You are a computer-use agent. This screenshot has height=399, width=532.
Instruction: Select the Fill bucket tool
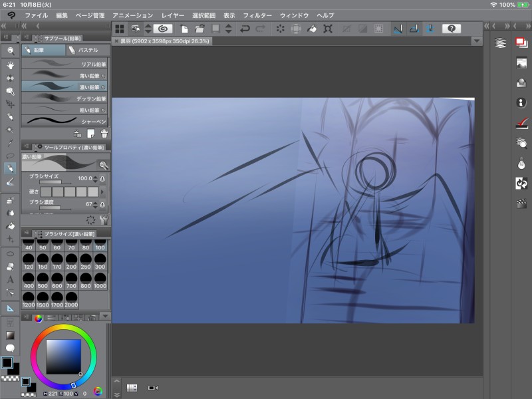coord(11,225)
